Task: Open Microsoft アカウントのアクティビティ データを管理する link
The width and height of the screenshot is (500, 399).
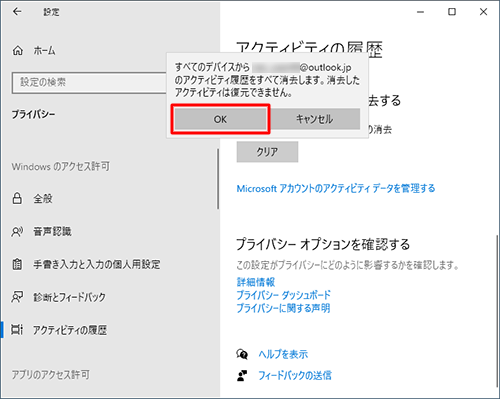Action: (x=336, y=188)
